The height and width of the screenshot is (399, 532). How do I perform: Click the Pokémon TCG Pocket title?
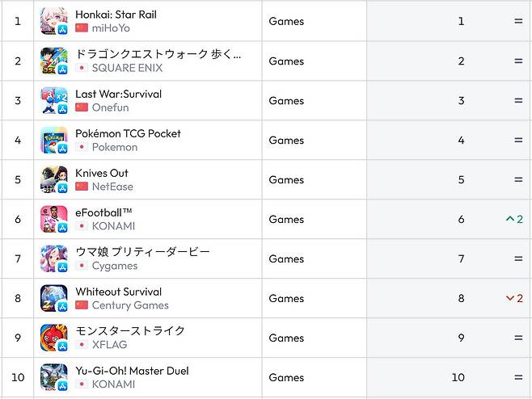tap(128, 133)
